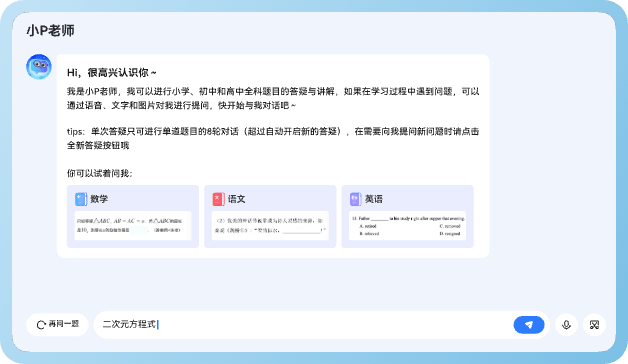Activate the microphone voice input

pos(566,325)
